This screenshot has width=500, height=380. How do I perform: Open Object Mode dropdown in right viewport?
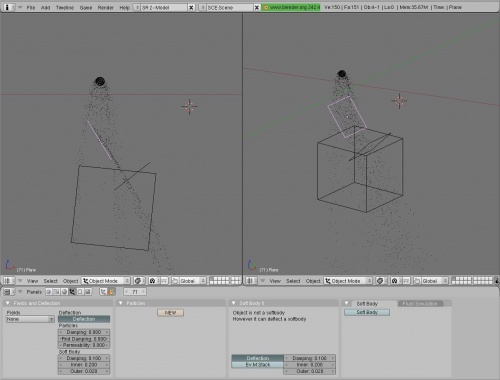[x=348, y=281]
